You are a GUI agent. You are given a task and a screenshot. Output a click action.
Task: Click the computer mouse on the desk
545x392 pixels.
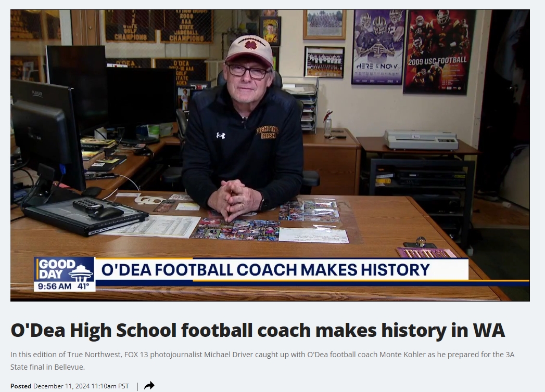click(106, 213)
